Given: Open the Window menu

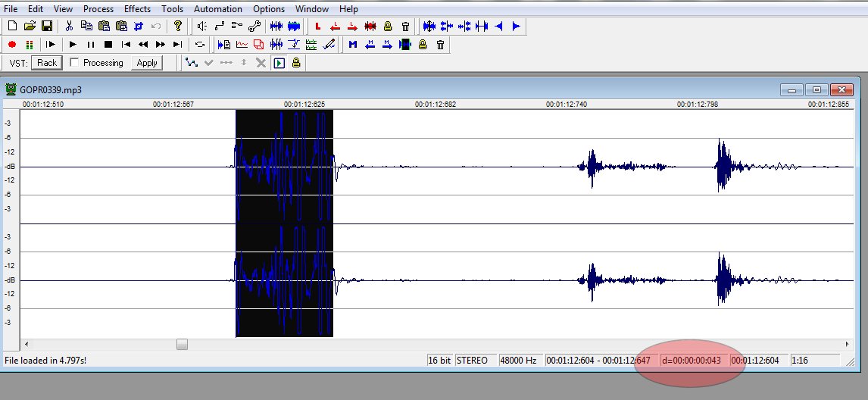Looking at the screenshot, I should [x=311, y=9].
